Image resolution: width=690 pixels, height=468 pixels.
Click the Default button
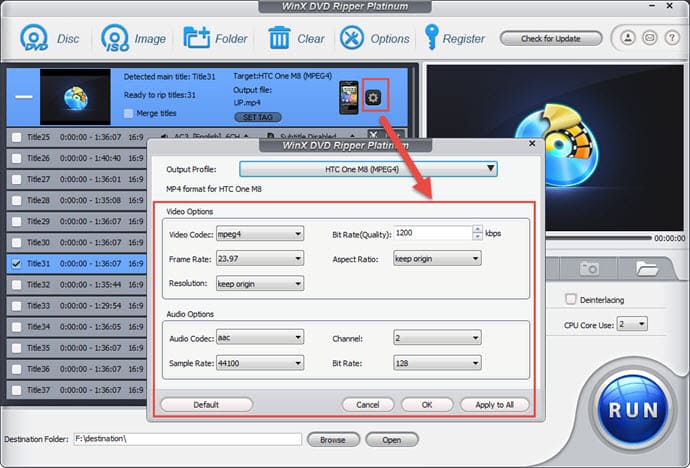(206, 405)
